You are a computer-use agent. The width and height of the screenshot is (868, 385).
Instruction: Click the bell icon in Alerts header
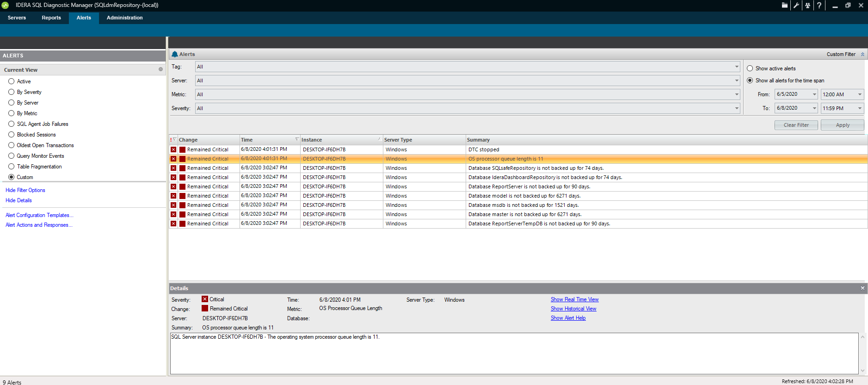pos(175,54)
